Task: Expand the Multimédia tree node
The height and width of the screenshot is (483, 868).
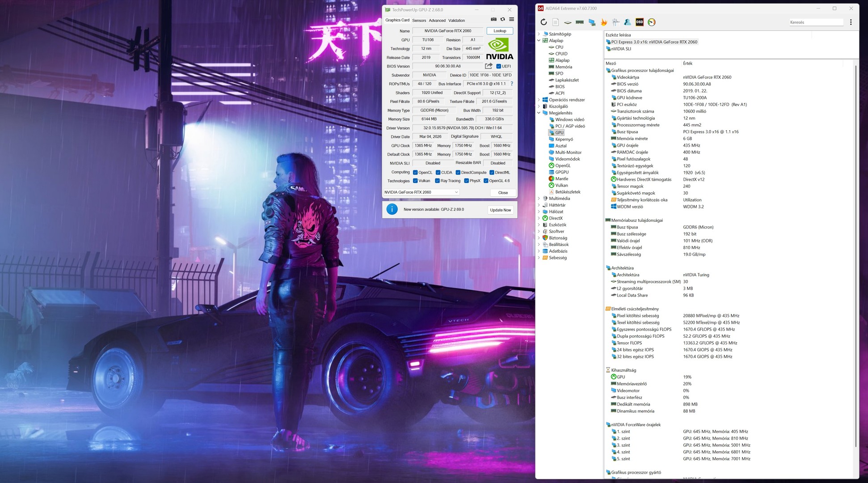Action: coord(539,199)
